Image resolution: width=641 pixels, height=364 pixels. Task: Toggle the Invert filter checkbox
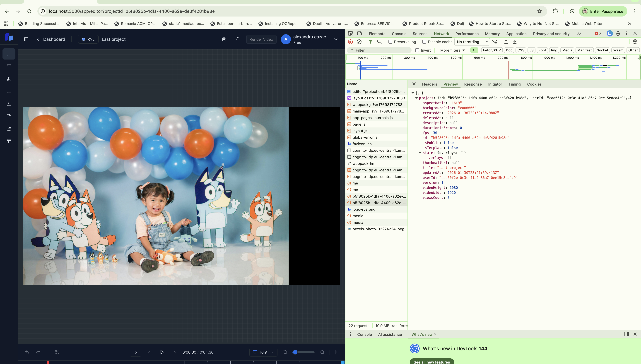pyautogui.click(x=417, y=50)
